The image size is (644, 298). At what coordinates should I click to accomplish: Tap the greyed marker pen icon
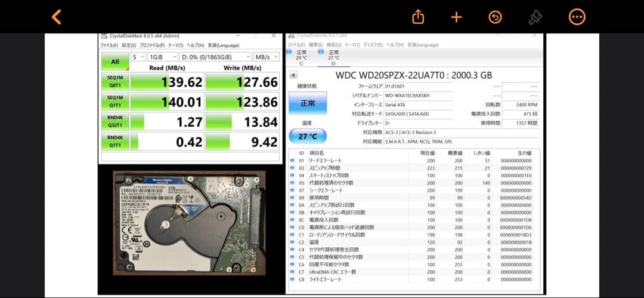pyautogui.click(x=535, y=17)
